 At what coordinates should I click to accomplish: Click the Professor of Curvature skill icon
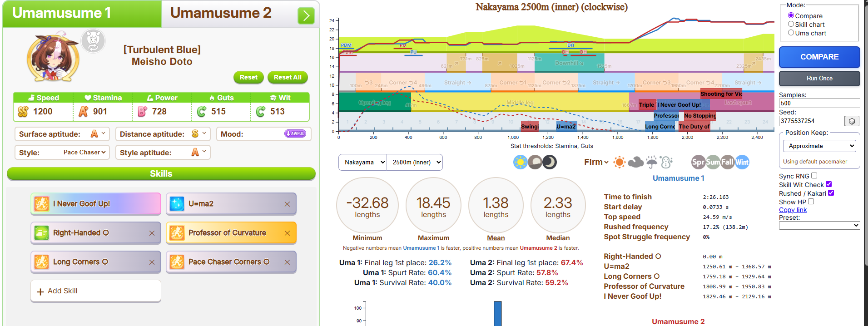pos(177,232)
